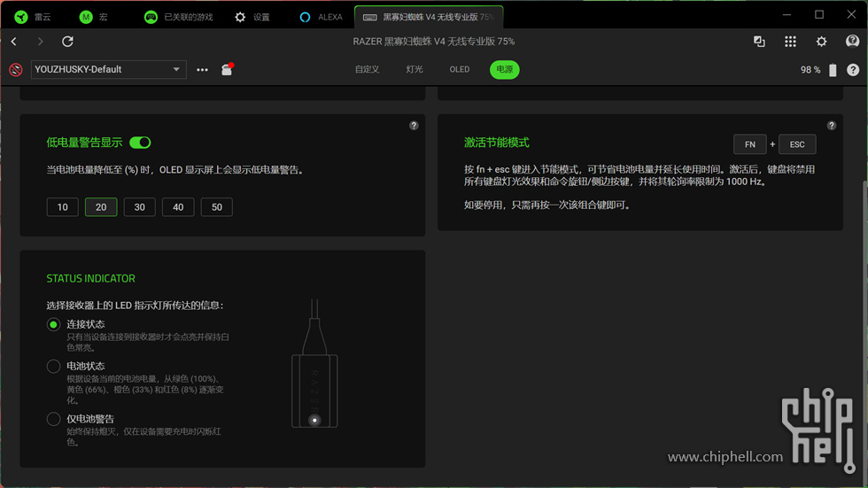Image resolution: width=868 pixels, height=488 pixels.
Task: Open the 已关联的游戏 tab
Action: [x=178, y=17]
